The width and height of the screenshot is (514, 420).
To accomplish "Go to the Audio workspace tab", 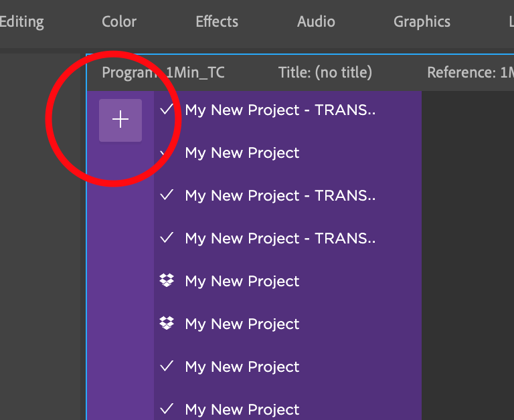I will click(316, 22).
